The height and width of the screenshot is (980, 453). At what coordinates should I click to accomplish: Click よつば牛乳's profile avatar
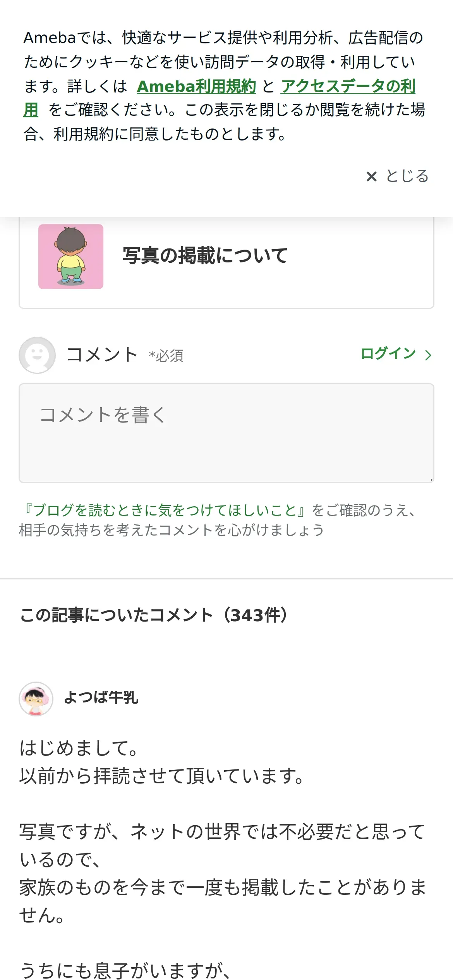(x=36, y=699)
